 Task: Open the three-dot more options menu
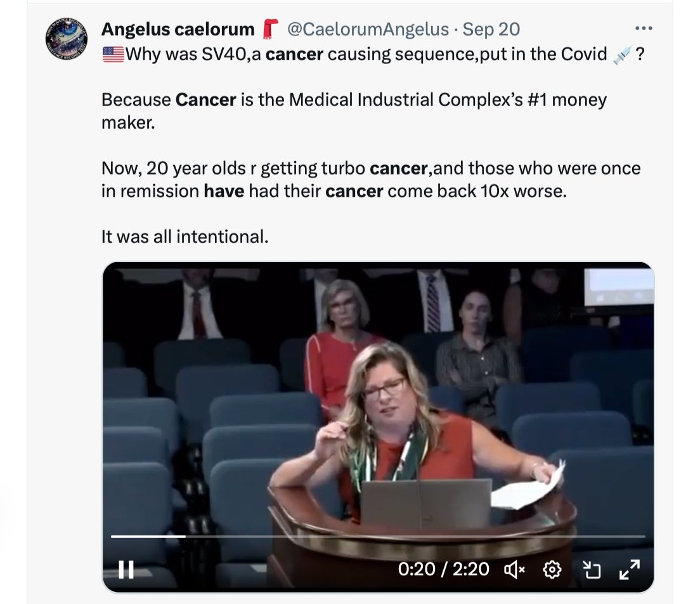tap(644, 29)
